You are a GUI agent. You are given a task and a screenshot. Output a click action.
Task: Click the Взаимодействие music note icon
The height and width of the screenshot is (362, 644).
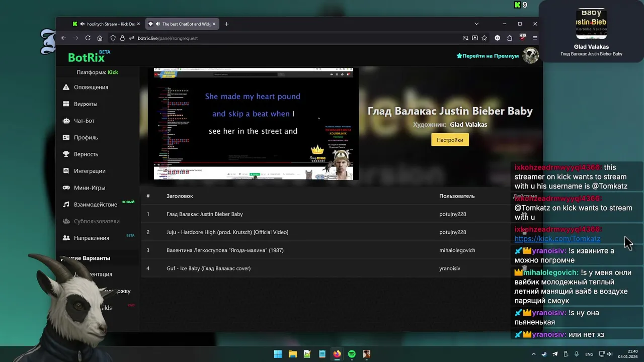(66, 205)
